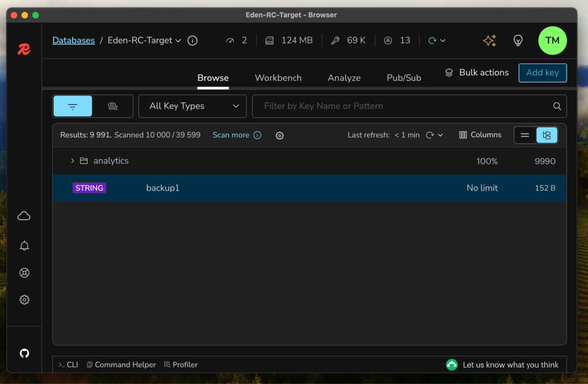Go to the Pub/Sub tab
Screen dimensions: 588x384
404,78
